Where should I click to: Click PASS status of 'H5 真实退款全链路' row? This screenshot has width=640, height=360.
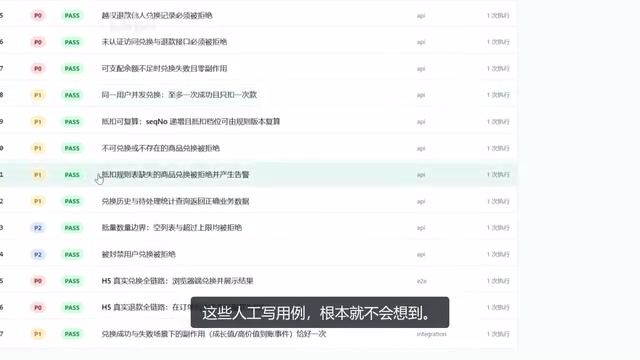click(72, 307)
